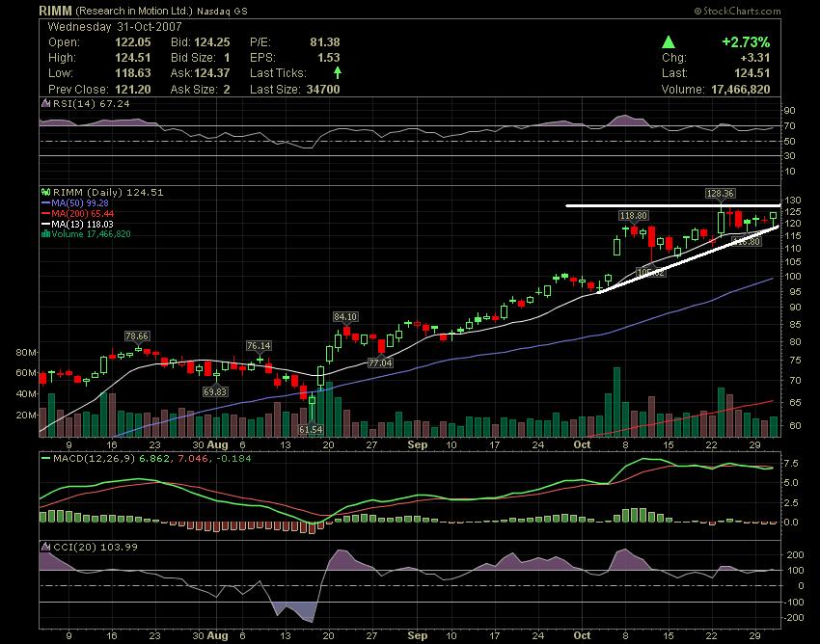Screen dimensions: 820x644
Task: Click the MACD histogram value -0.184
Action: [235, 459]
